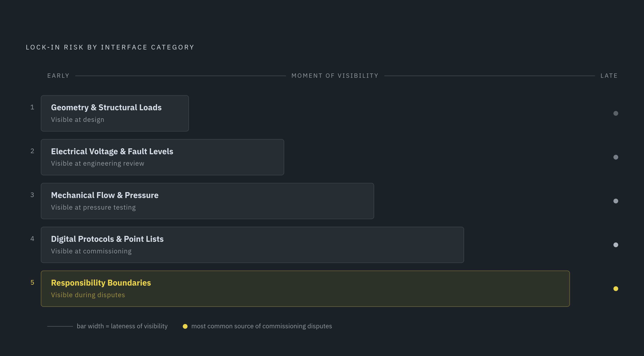Click the 'LATE' axis label
This screenshot has width=644, height=356.
tap(609, 76)
